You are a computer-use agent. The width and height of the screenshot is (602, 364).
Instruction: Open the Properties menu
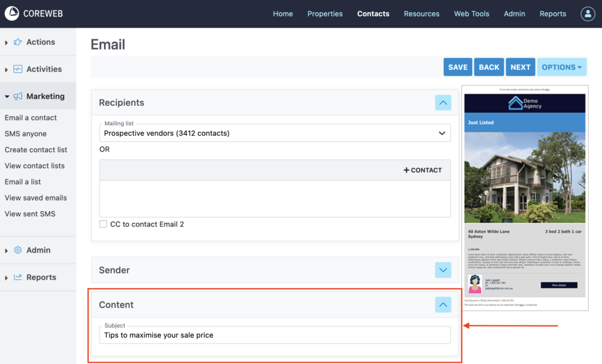[325, 14]
